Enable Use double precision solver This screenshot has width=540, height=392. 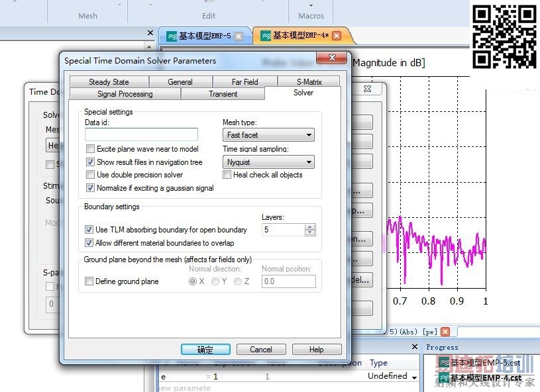(90, 175)
